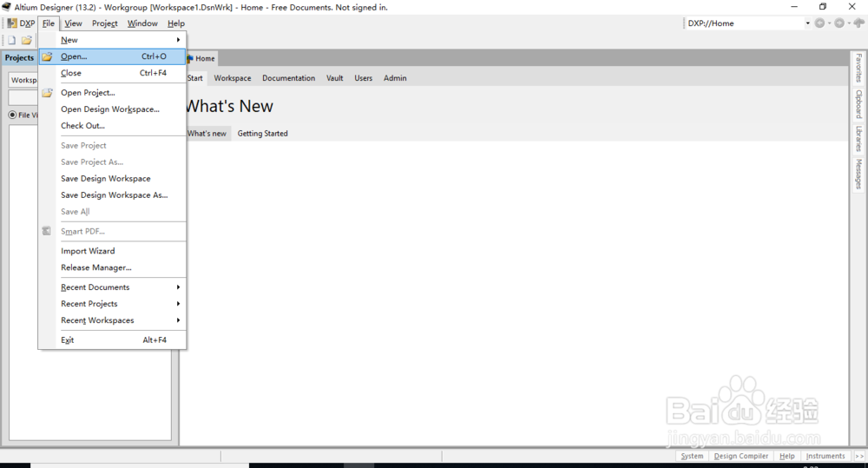Viewport: 868px width, 468px height.
Task: Expand Recent Projects submenu
Action: click(178, 304)
